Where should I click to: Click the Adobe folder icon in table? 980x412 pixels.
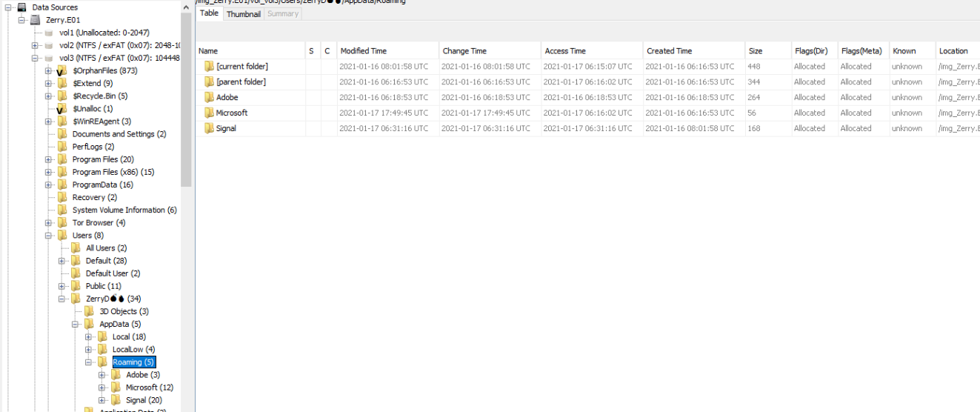point(209,97)
